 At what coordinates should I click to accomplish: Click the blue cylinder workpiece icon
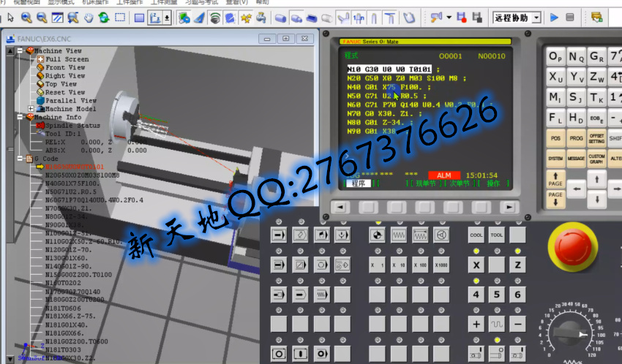coord(280,18)
